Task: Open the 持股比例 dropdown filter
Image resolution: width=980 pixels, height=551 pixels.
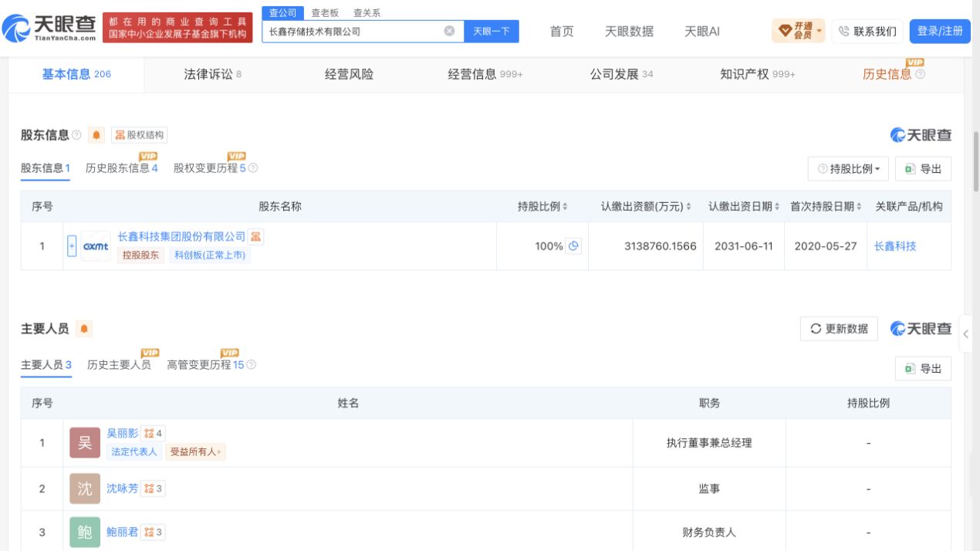Action: click(849, 169)
